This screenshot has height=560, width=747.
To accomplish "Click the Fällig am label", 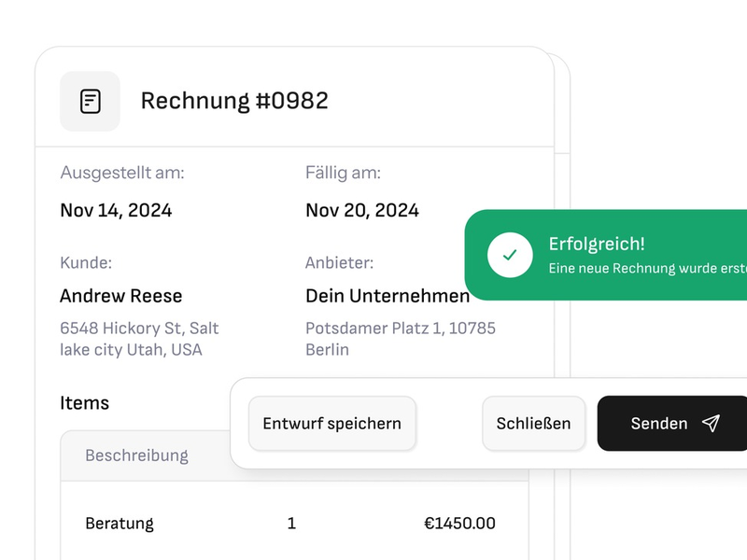I will tap(346, 173).
